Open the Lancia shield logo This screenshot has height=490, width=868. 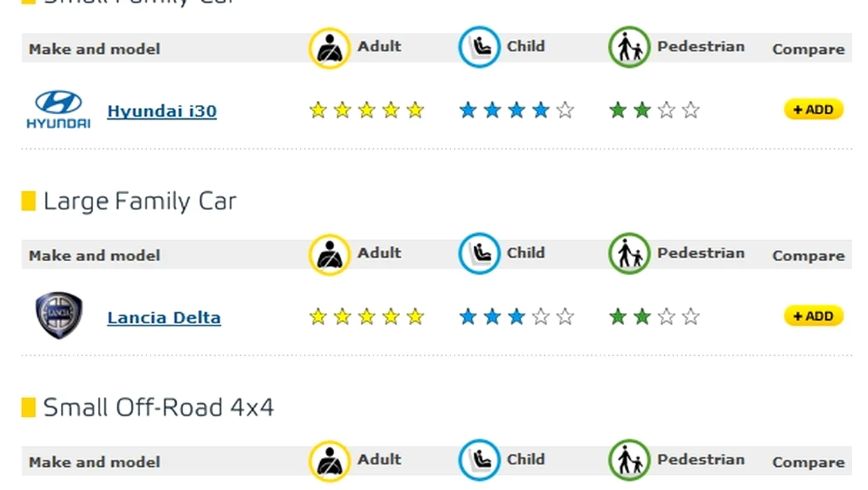click(x=59, y=316)
